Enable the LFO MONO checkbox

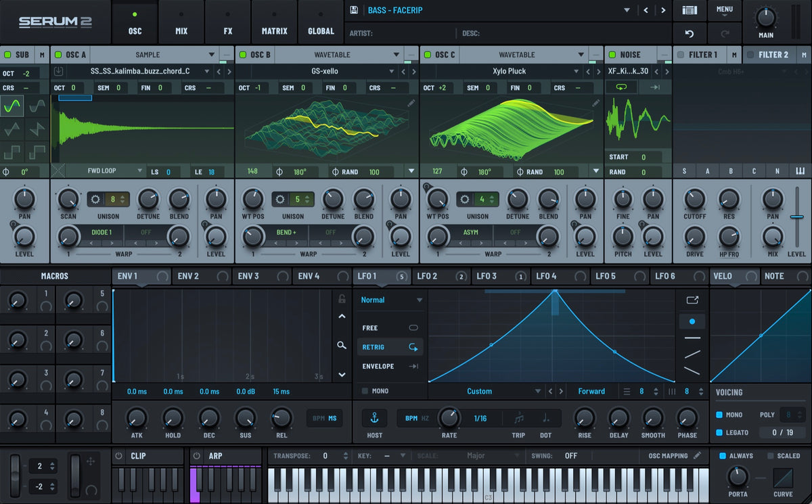point(365,391)
